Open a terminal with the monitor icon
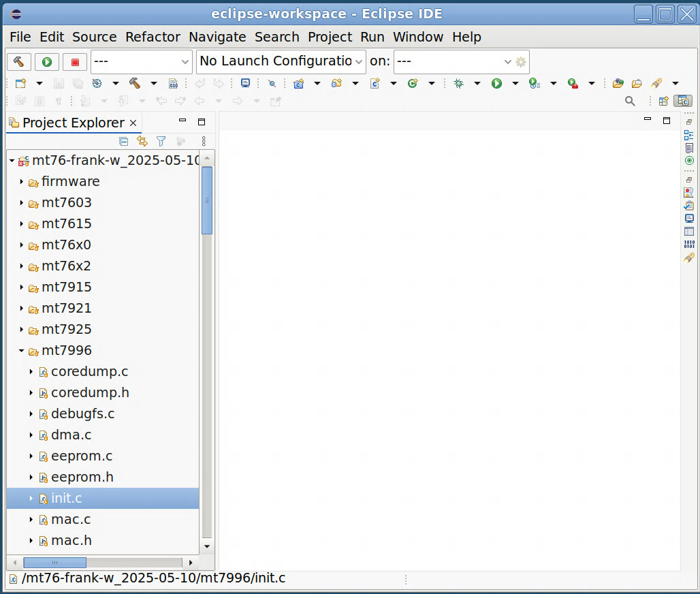 coord(245,84)
